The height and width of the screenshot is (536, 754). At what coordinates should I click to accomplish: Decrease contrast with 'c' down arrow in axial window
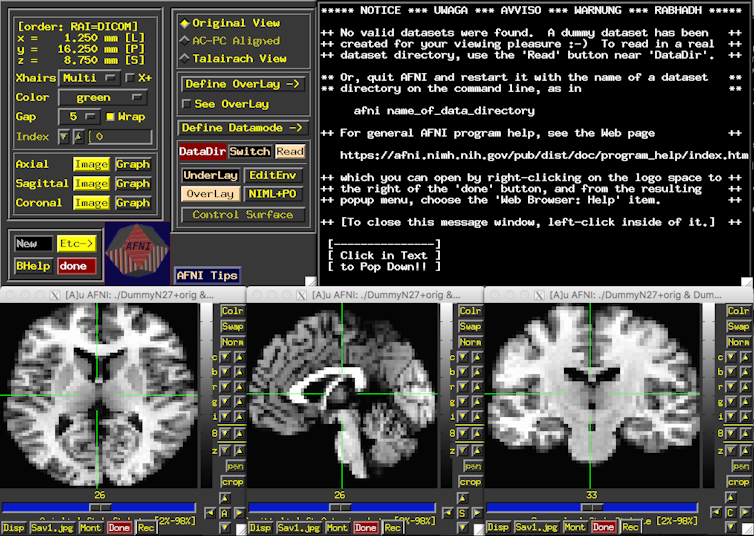tap(225, 357)
